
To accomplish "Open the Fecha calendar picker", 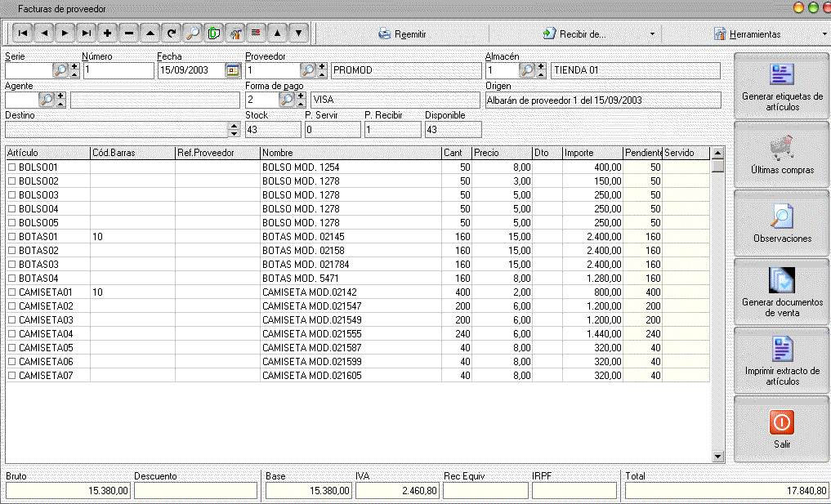I will pyautogui.click(x=233, y=70).
